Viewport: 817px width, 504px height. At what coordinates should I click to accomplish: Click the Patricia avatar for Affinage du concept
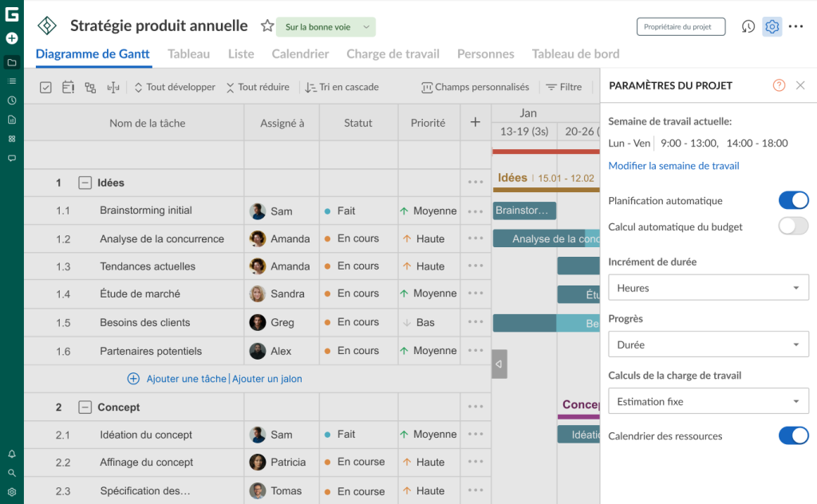258,462
